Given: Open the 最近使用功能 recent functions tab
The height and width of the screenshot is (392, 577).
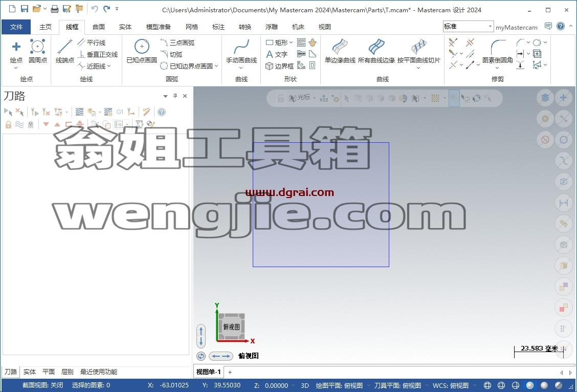Looking at the screenshot, I should [x=99, y=372].
